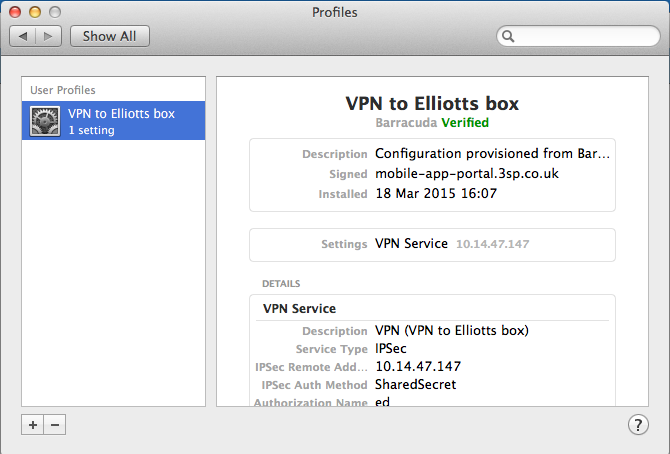Click the VPN Service settings row
This screenshot has width=670, height=454.
coord(432,245)
